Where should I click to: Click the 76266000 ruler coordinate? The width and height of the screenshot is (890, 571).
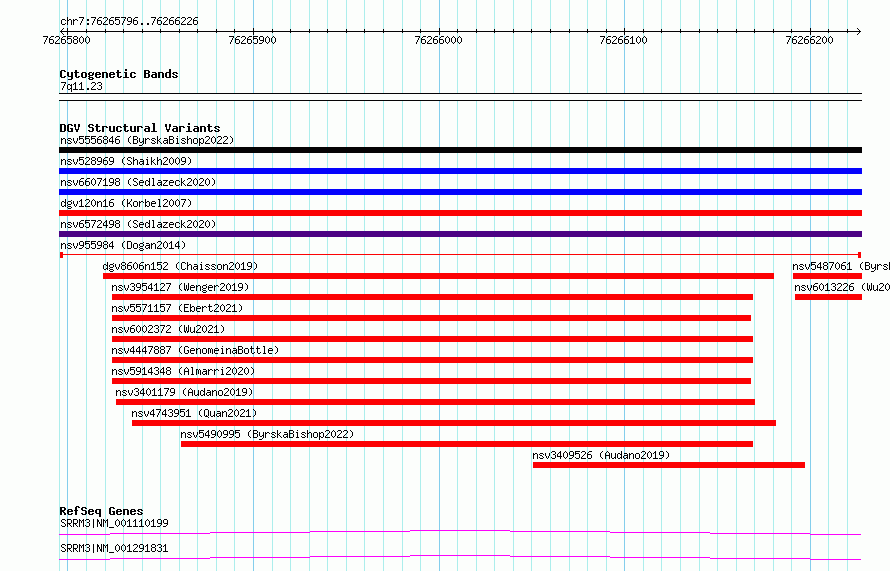pyautogui.click(x=438, y=40)
